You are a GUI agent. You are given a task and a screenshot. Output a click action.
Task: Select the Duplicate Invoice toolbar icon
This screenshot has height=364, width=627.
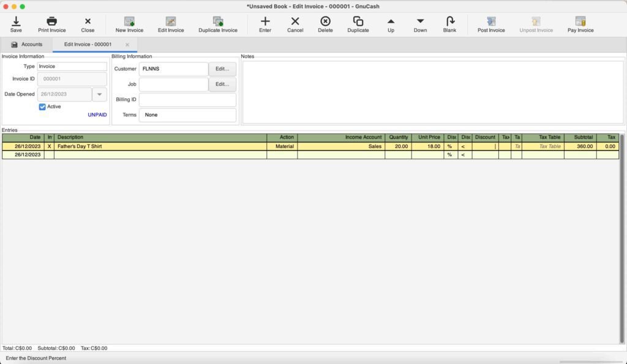(217, 23)
